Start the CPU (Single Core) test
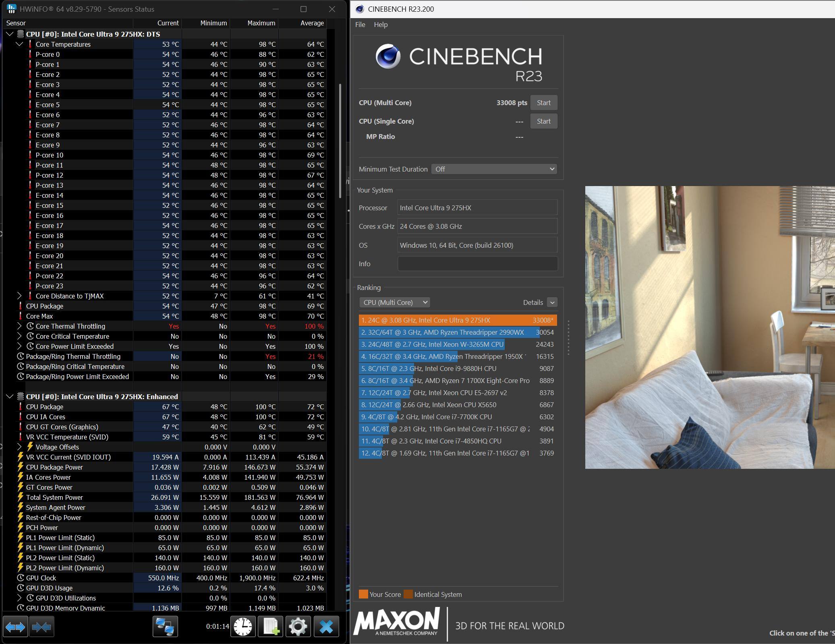This screenshot has height=644, width=835. tap(543, 121)
